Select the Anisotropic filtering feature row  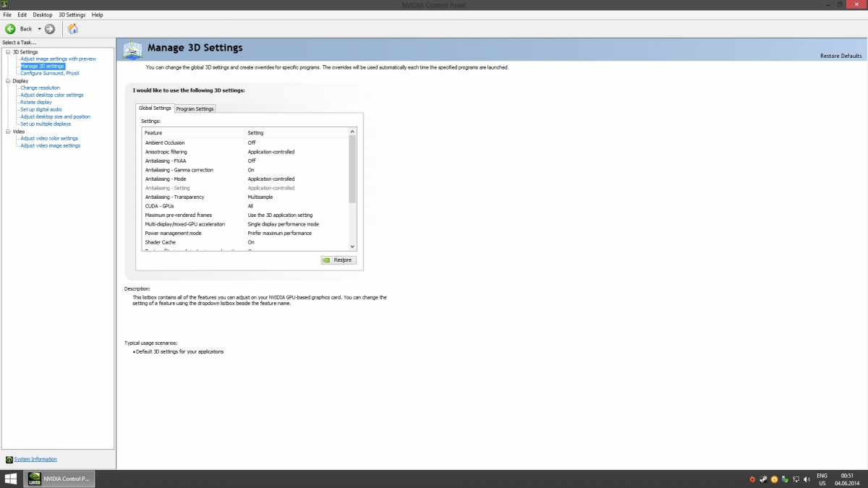246,152
